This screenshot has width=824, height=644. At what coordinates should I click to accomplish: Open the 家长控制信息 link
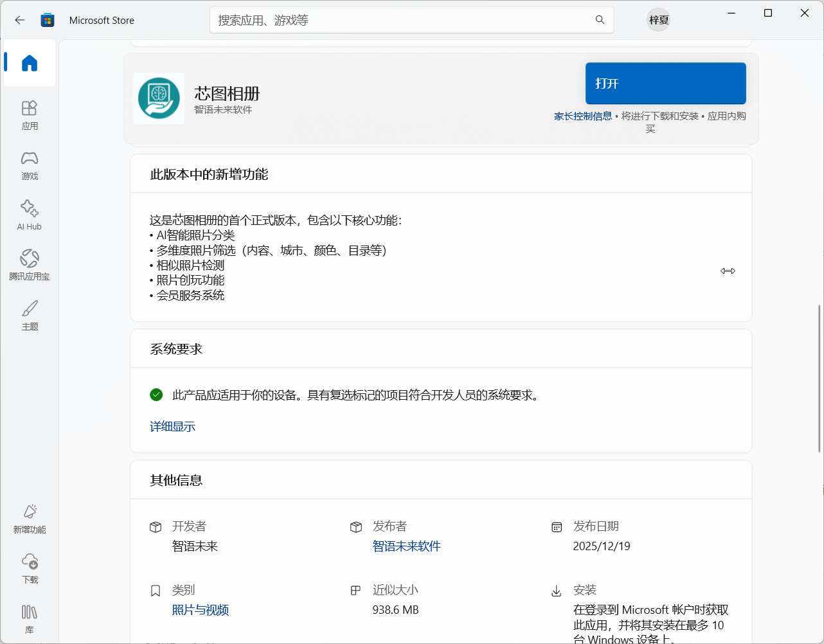[583, 116]
